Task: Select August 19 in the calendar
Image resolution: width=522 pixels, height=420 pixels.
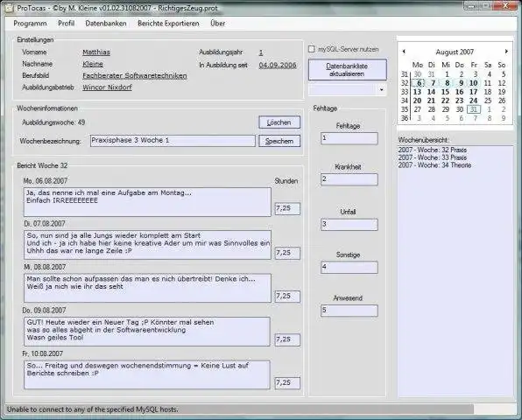Action: pos(502,92)
